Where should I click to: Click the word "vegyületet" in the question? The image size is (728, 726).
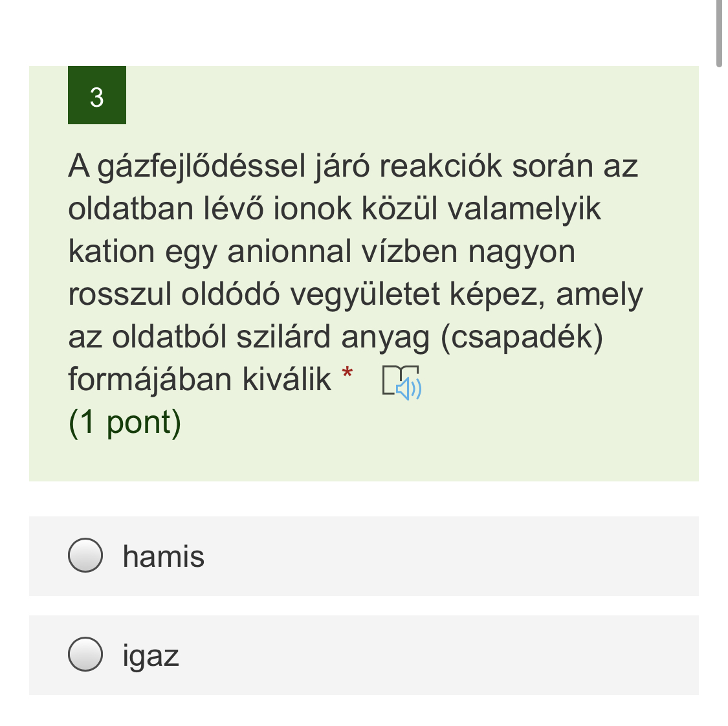point(364,294)
